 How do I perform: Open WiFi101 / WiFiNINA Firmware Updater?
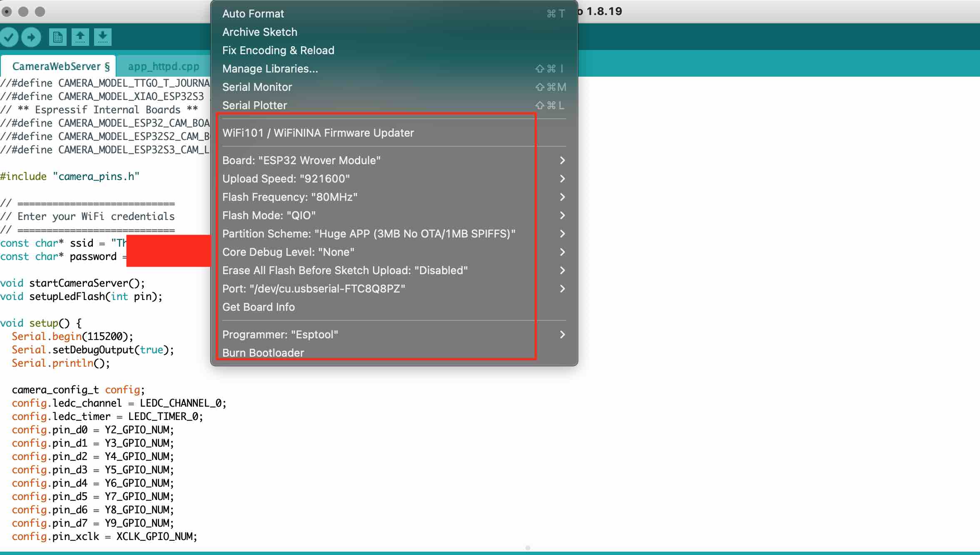coord(394,133)
